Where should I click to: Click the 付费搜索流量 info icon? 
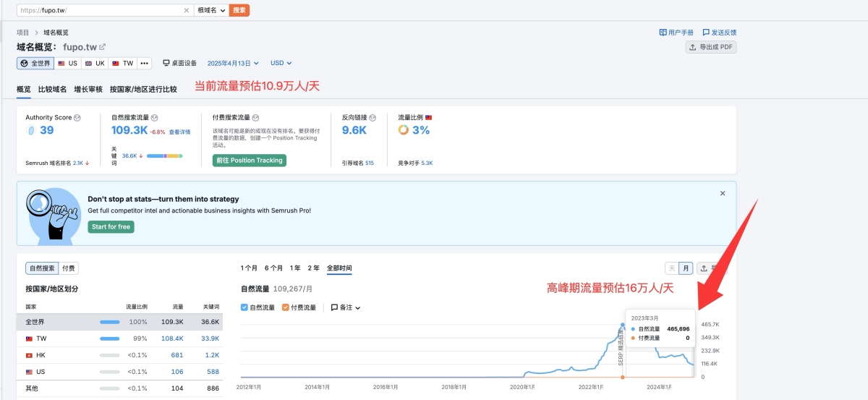click(x=255, y=117)
